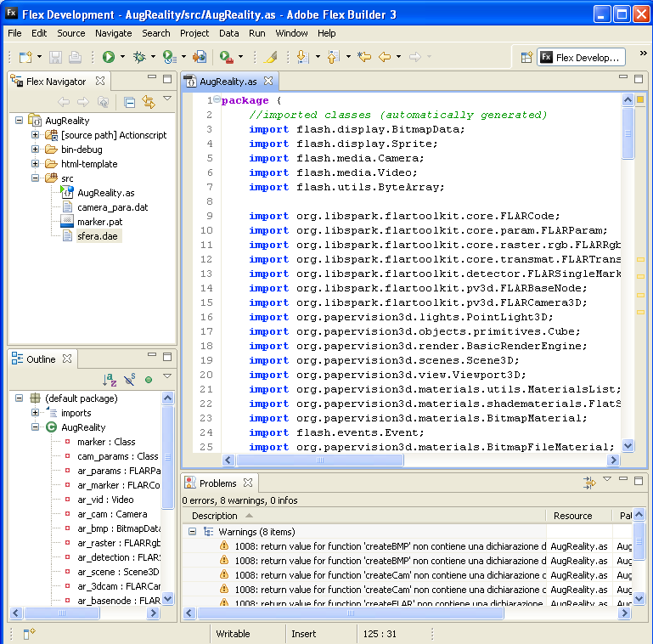The image size is (653, 644).
Task: Toggle the green circle filter in Outline
Action: pyautogui.click(x=149, y=380)
